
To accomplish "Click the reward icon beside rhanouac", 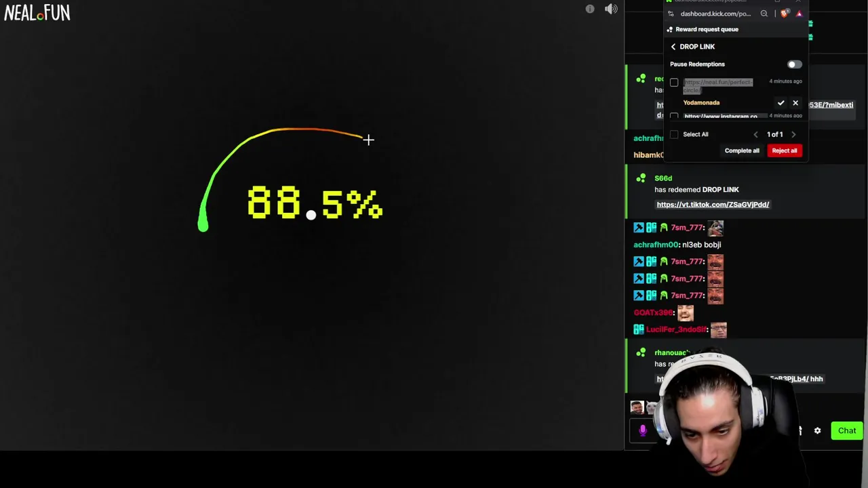I will click(x=641, y=352).
